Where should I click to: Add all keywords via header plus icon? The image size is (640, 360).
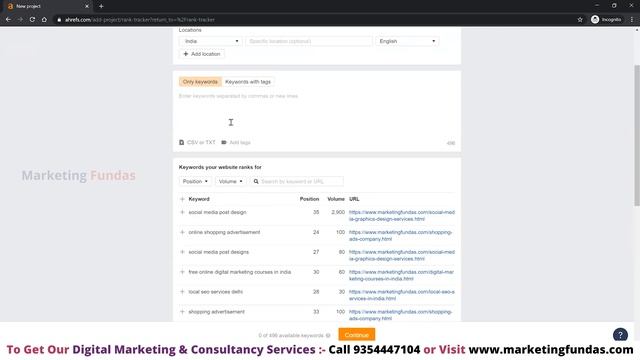(182, 199)
